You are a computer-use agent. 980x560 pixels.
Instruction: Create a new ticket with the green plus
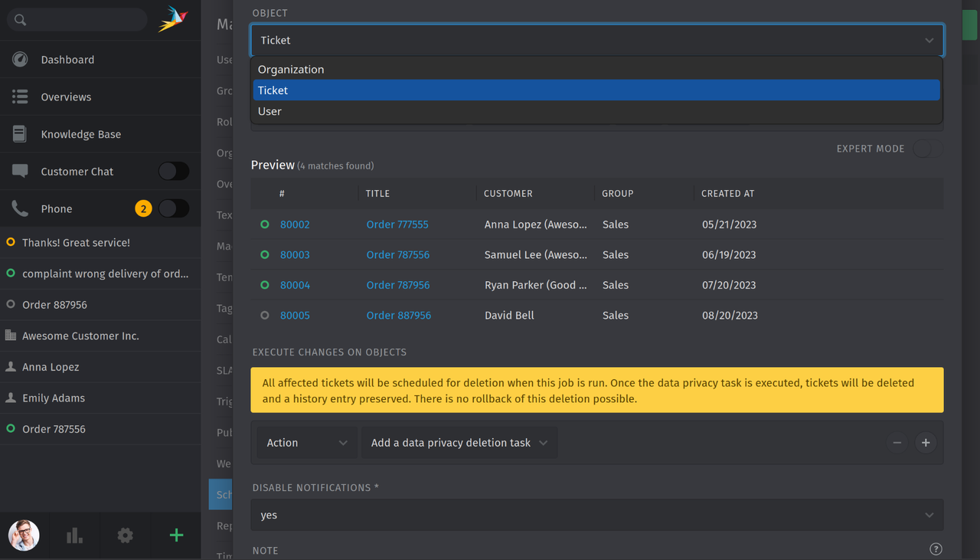175,535
